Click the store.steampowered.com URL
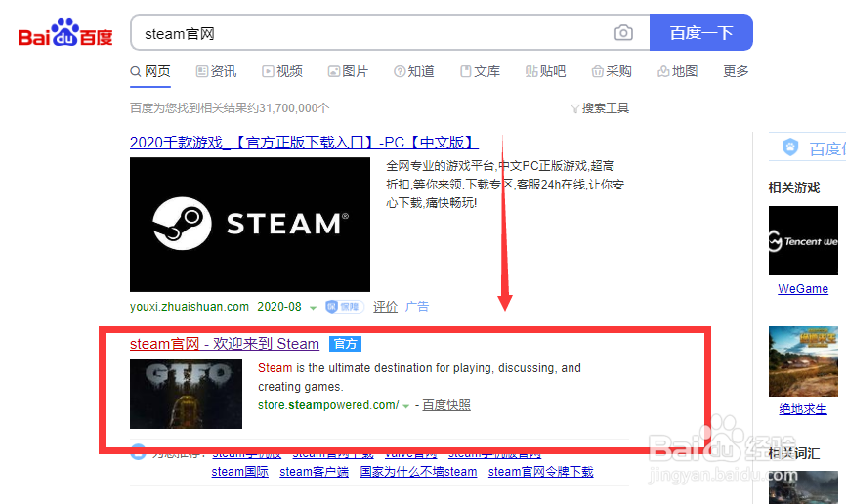The width and height of the screenshot is (846, 504). (328, 405)
